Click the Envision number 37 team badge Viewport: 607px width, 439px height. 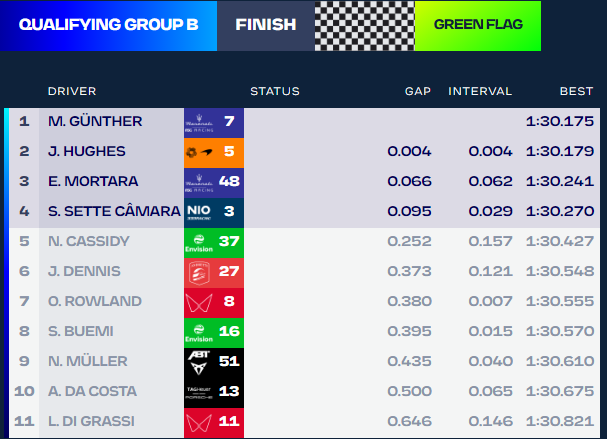[214, 242]
